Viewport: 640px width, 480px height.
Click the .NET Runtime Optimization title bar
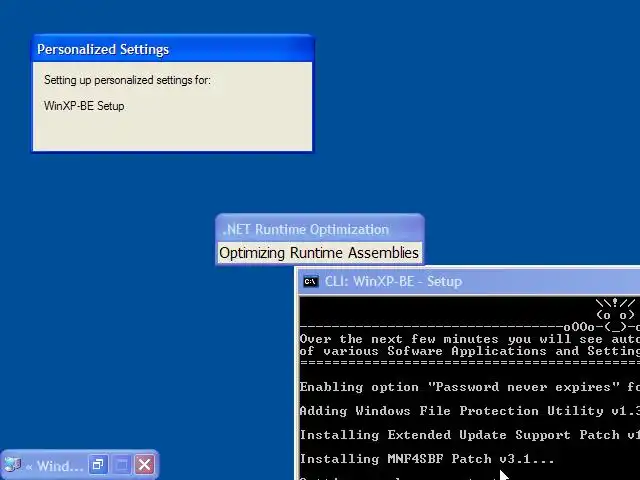[320, 229]
